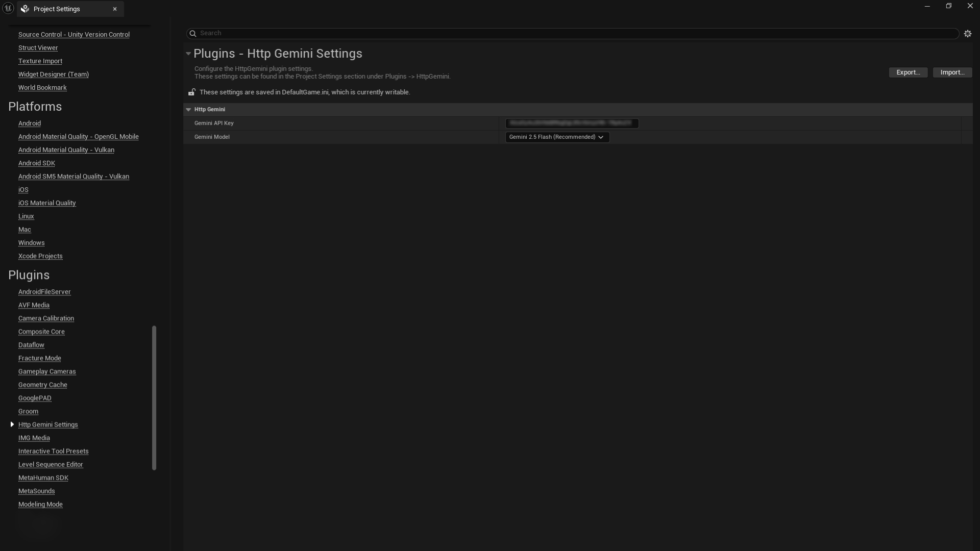Open Android platform settings
The image size is (980, 551).
(x=30, y=123)
